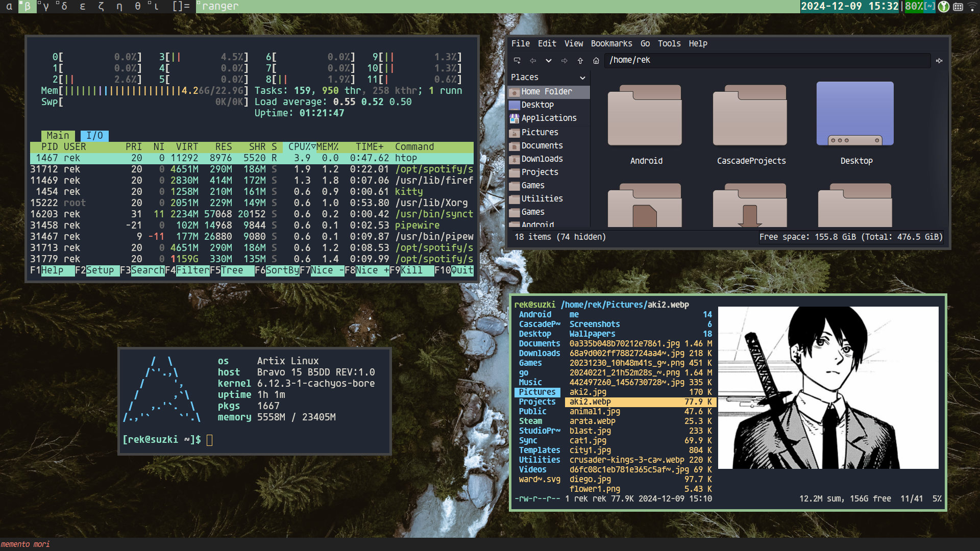Viewport: 980px width, 551px height.
Task: Click the new tab icon in file manager
Action: point(517,61)
